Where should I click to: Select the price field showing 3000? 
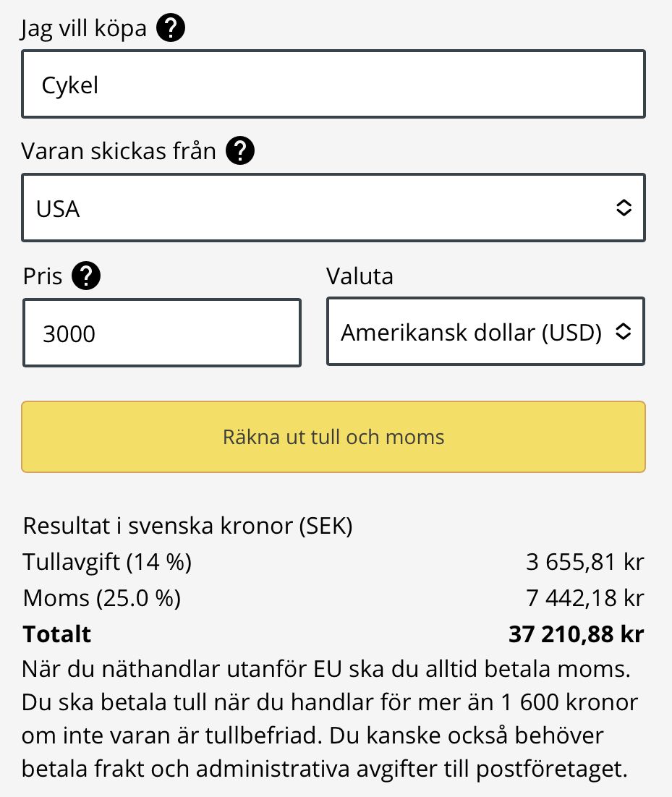162,333
